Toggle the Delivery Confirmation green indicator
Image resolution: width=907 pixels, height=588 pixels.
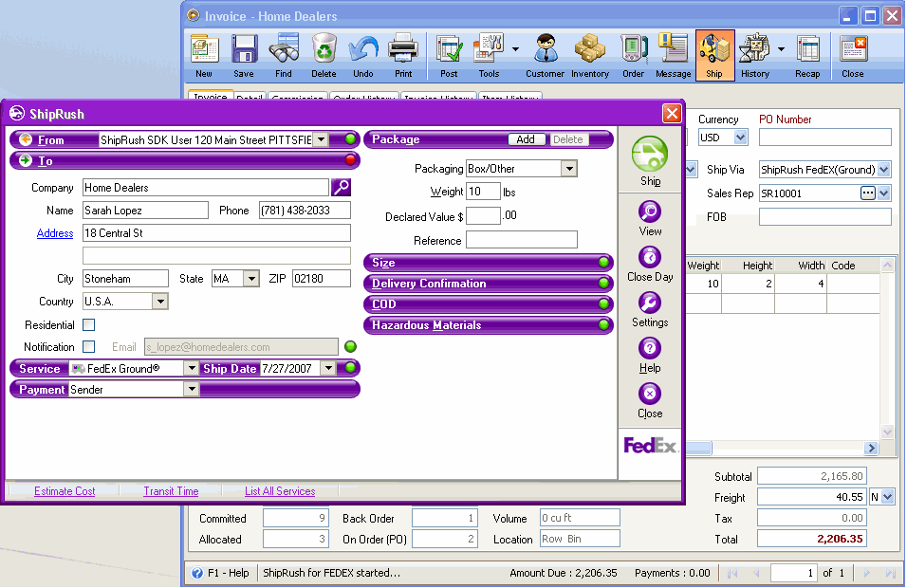click(604, 284)
